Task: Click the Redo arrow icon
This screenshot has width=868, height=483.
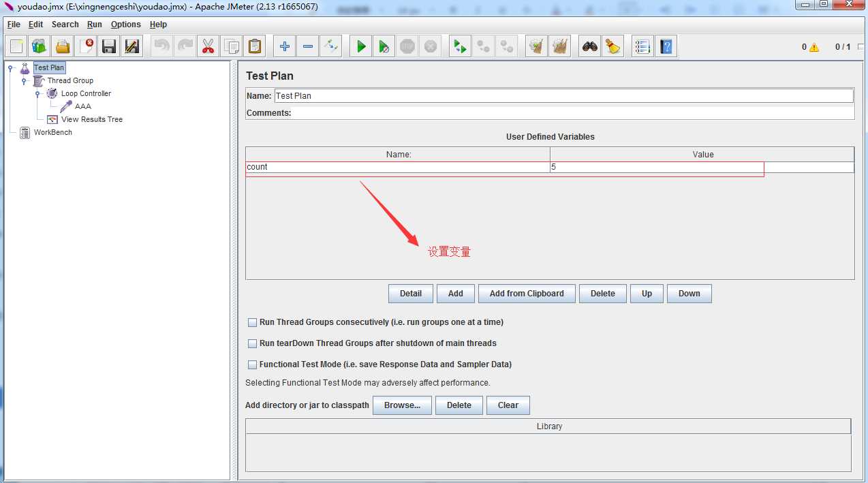Action: click(x=185, y=46)
